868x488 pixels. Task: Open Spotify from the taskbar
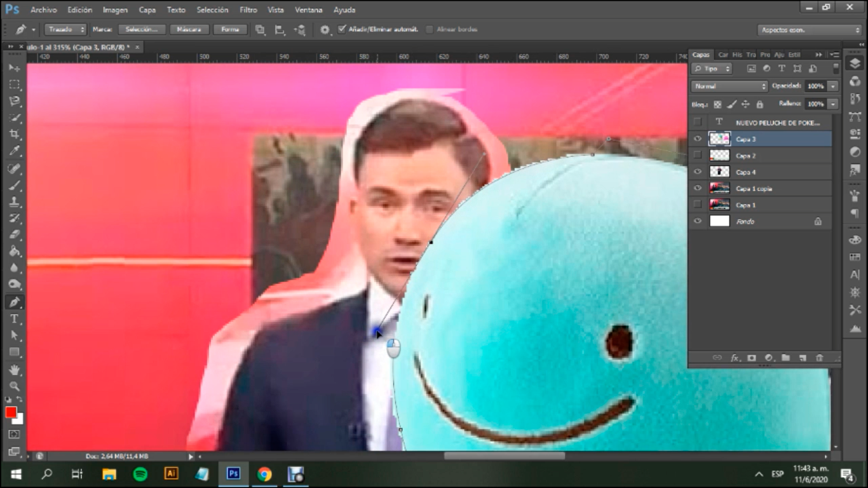pyautogui.click(x=140, y=474)
